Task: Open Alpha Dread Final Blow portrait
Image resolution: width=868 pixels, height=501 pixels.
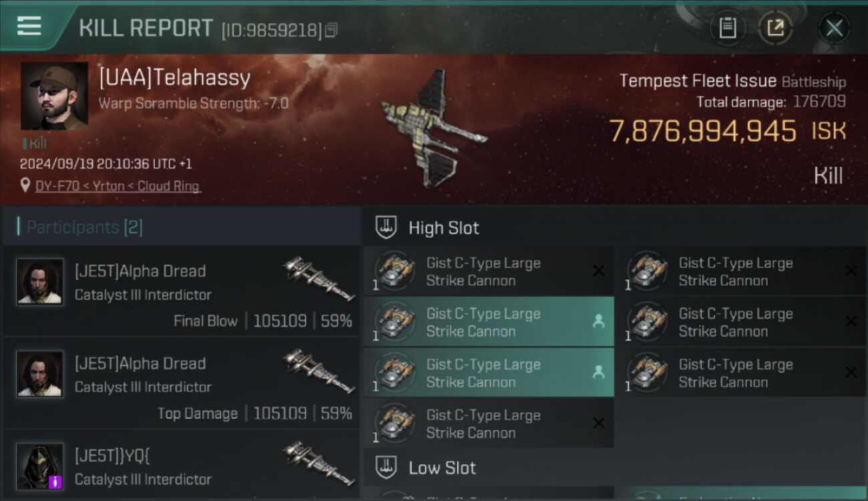Action: (x=40, y=282)
